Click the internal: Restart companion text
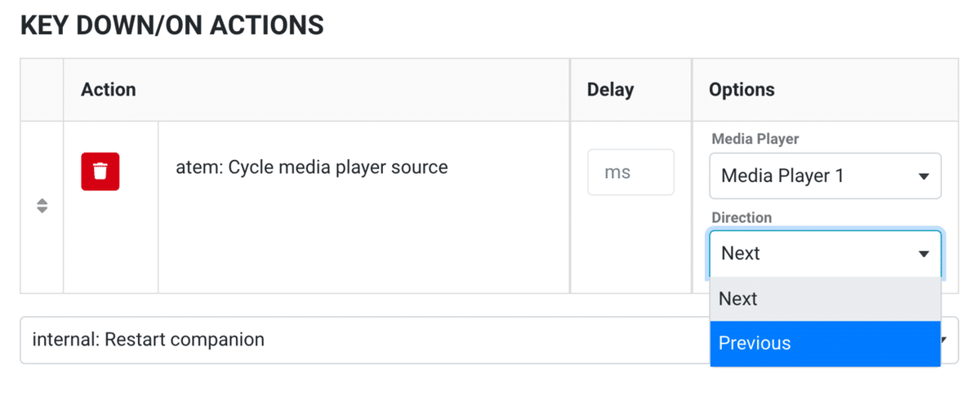Image resolution: width=980 pixels, height=401 pixels. tap(148, 339)
